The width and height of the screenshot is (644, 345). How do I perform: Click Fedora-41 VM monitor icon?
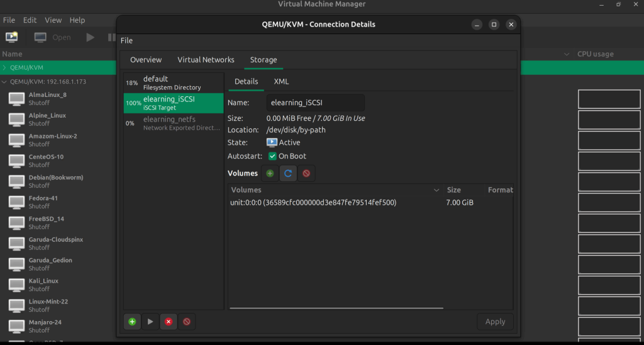coord(17,202)
